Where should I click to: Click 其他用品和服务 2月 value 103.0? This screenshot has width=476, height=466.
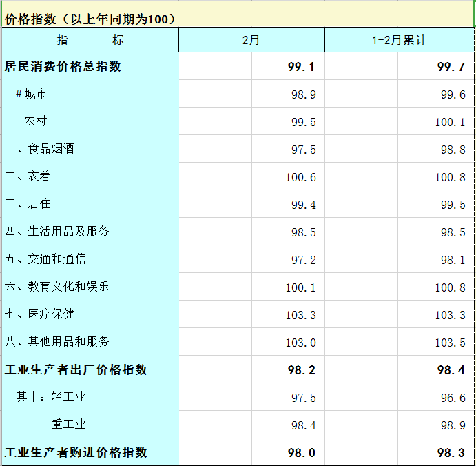pos(300,343)
